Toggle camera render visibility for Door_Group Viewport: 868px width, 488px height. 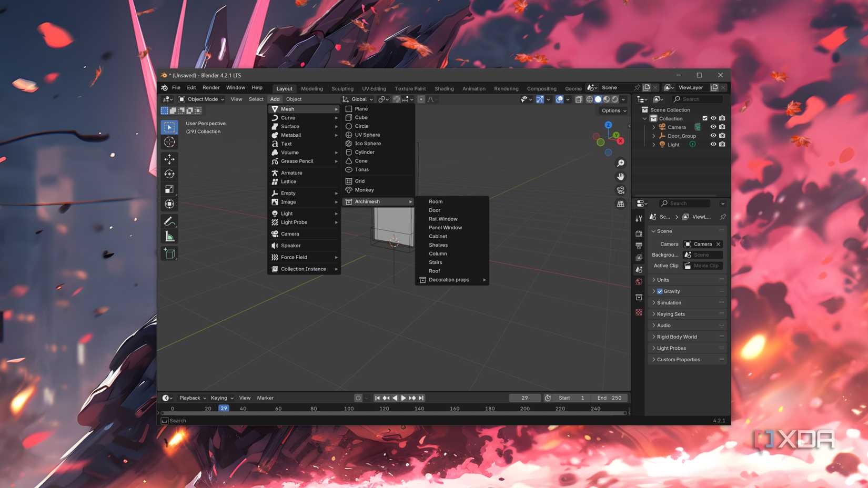point(722,136)
